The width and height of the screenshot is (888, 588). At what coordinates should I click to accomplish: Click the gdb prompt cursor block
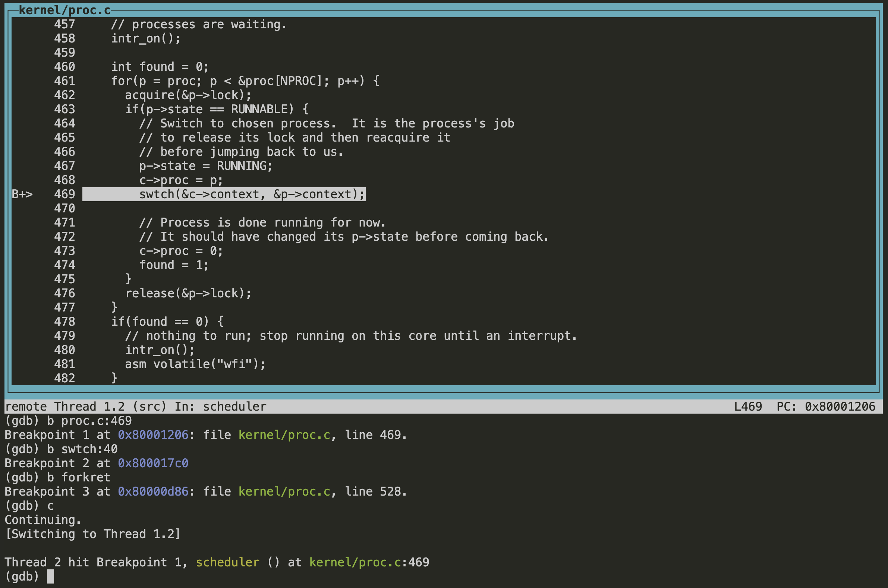coord(50,577)
